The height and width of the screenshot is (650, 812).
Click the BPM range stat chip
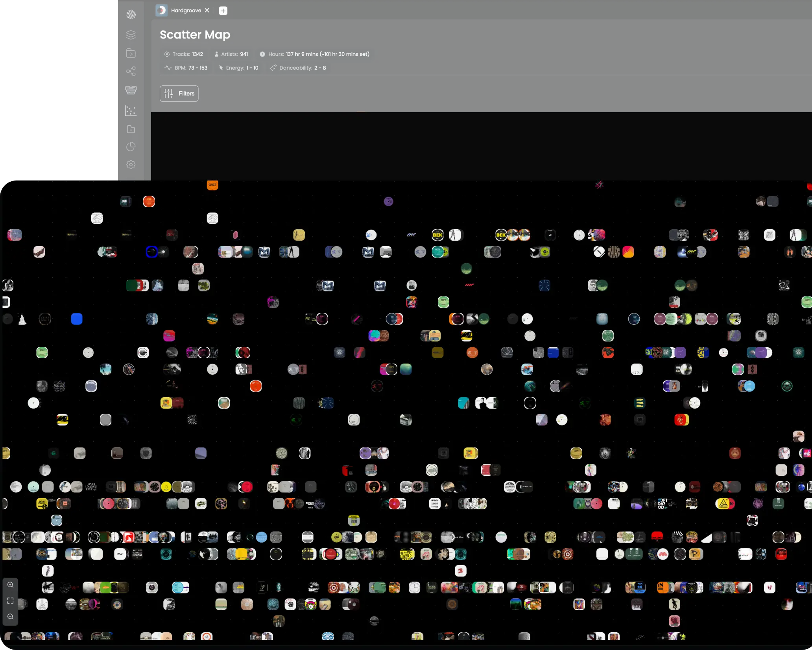coord(186,68)
